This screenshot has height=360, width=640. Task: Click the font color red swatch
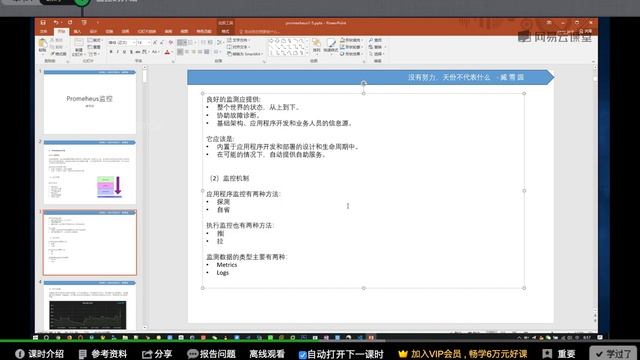(x=167, y=52)
